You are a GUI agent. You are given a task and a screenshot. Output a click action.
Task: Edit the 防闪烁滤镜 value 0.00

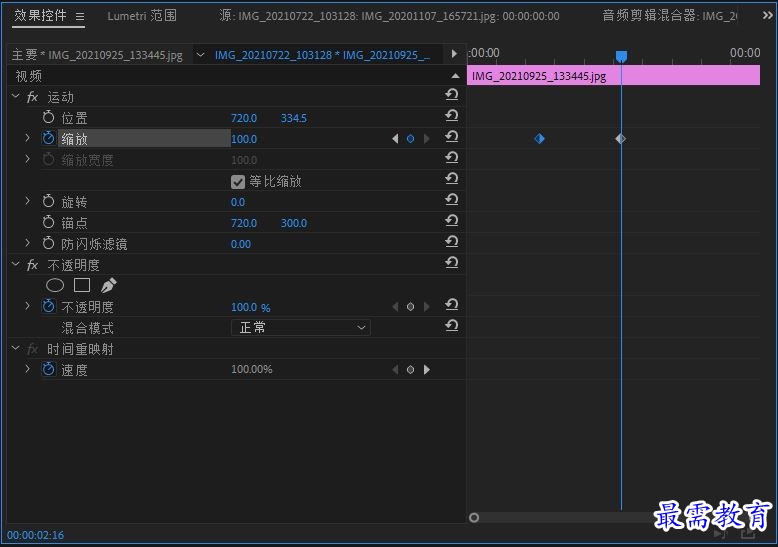pyautogui.click(x=241, y=244)
